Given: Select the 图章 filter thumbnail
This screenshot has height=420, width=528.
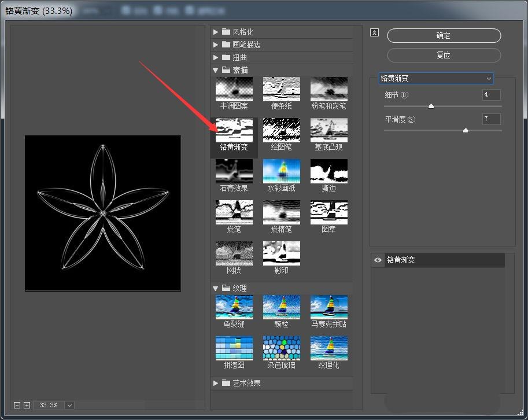Looking at the screenshot, I should coord(328,212).
